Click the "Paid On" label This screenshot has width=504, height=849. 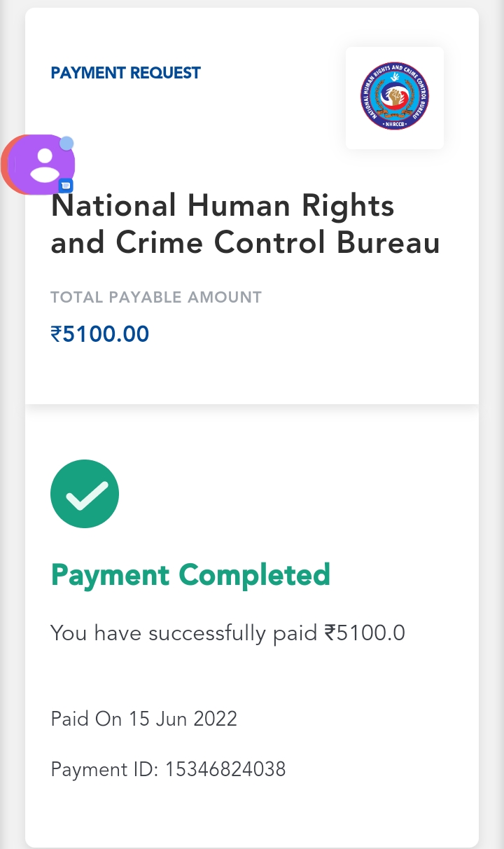coord(86,719)
